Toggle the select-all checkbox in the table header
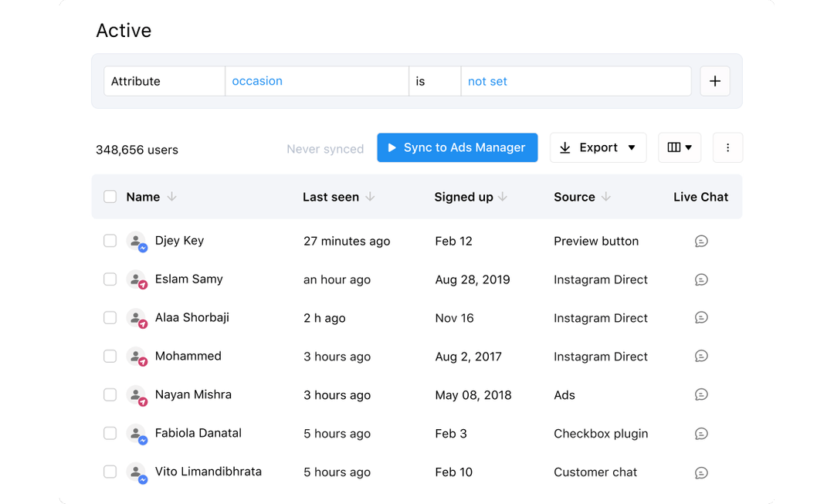This screenshot has height=504, width=834. pyautogui.click(x=110, y=197)
